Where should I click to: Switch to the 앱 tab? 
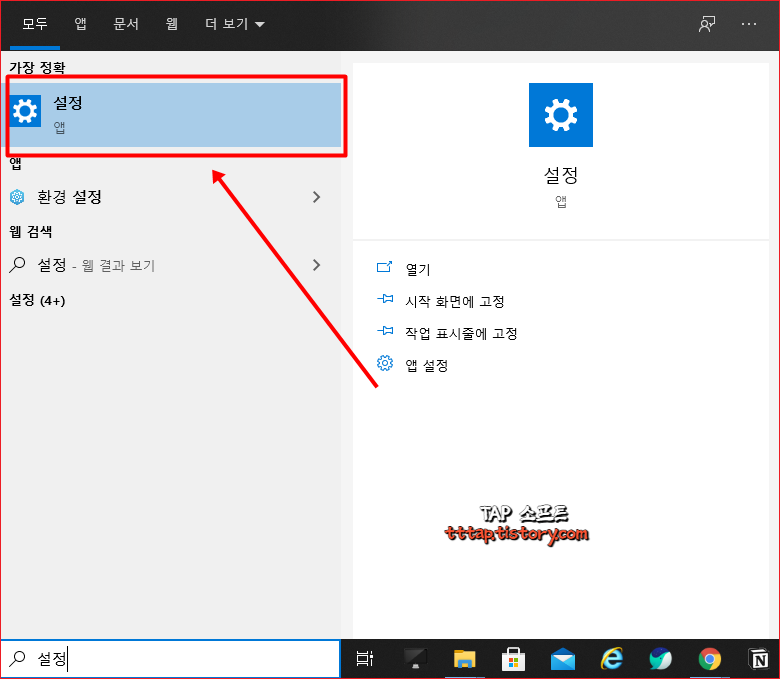tap(81, 24)
